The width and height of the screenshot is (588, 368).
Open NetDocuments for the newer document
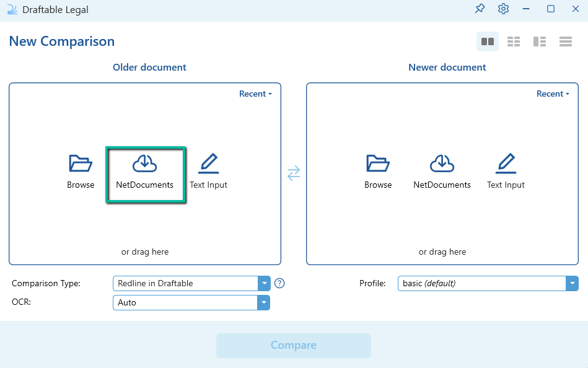pos(442,172)
